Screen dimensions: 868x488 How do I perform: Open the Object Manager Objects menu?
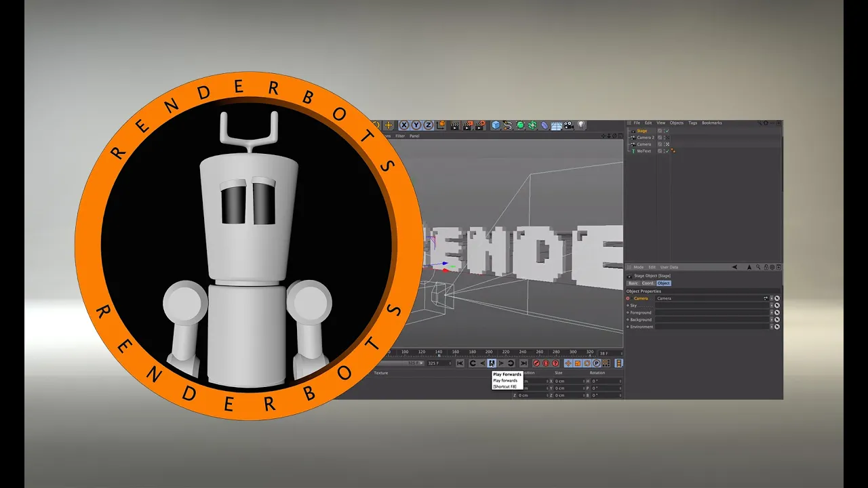677,123
